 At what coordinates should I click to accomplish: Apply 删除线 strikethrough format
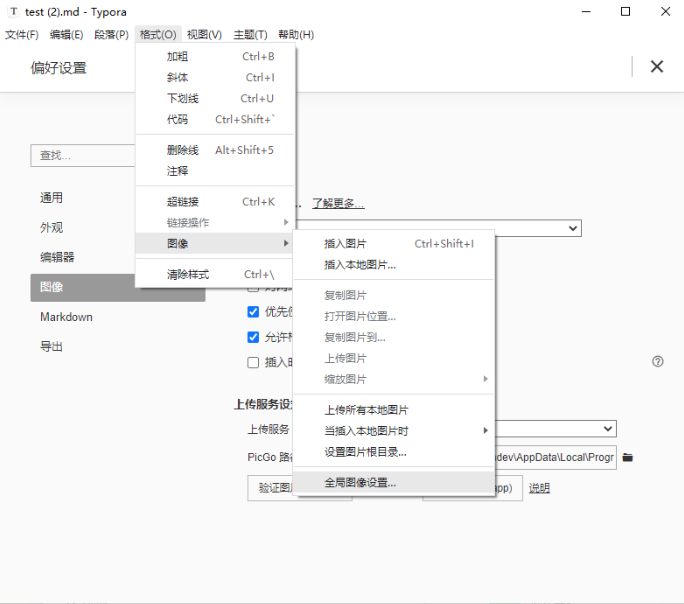coord(215,150)
